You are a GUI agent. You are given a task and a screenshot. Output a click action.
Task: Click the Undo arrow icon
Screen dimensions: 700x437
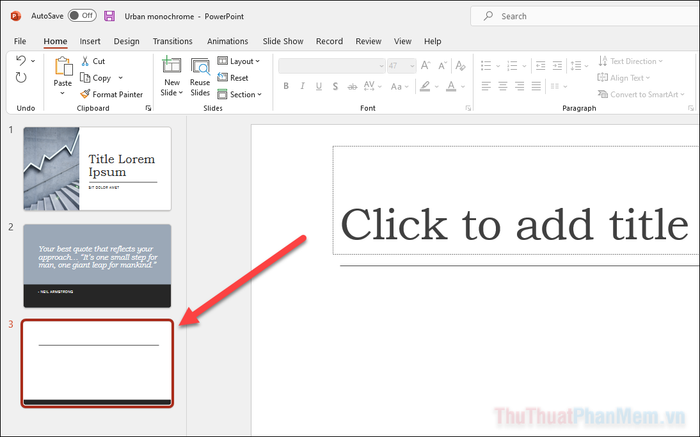click(x=21, y=61)
